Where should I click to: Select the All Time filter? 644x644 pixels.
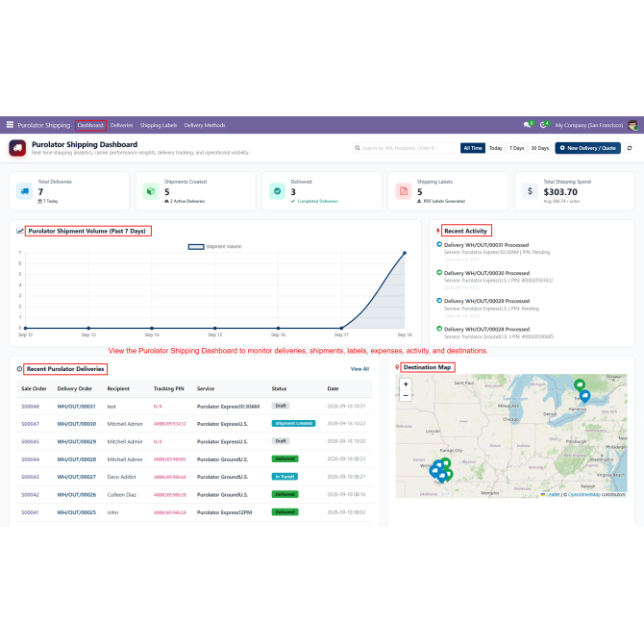point(473,148)
